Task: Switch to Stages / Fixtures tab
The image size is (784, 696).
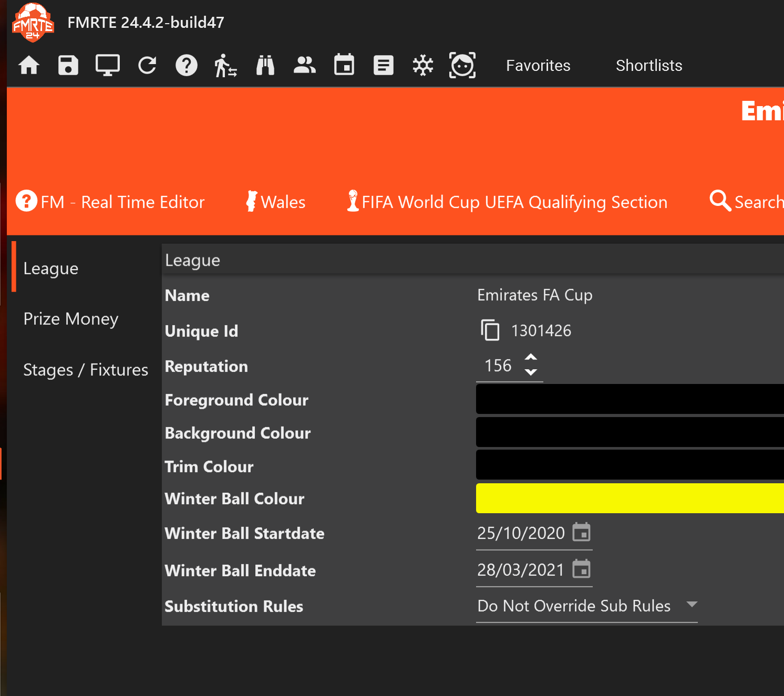Action: click(86, 370)
